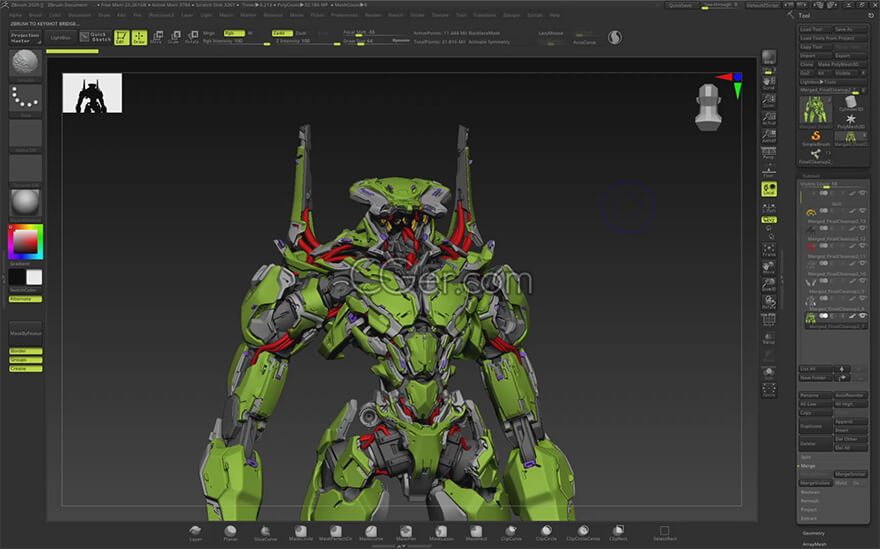This screenshot has width=880, height=549.
Task: Click the AAHalf icon
Action: pyautogui.click(x=769, y=135)
